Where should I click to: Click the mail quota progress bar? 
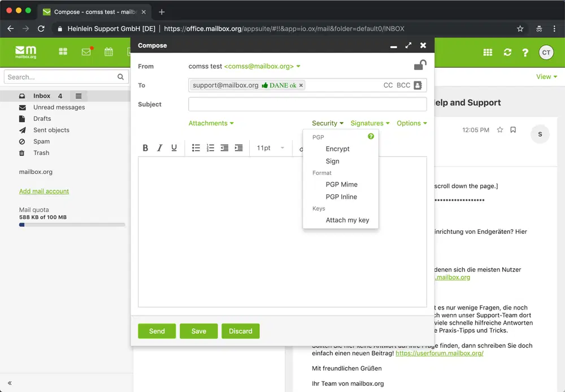click(72, 225)
